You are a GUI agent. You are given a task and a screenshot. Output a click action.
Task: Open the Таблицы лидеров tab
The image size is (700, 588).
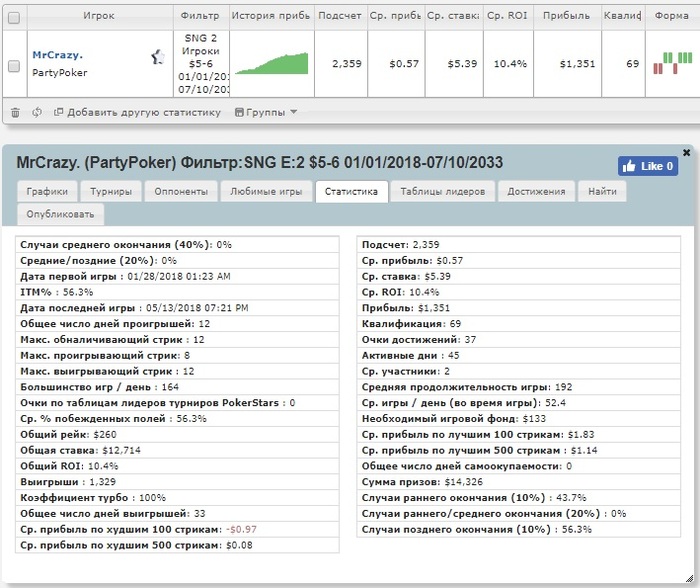click(443, 192)
